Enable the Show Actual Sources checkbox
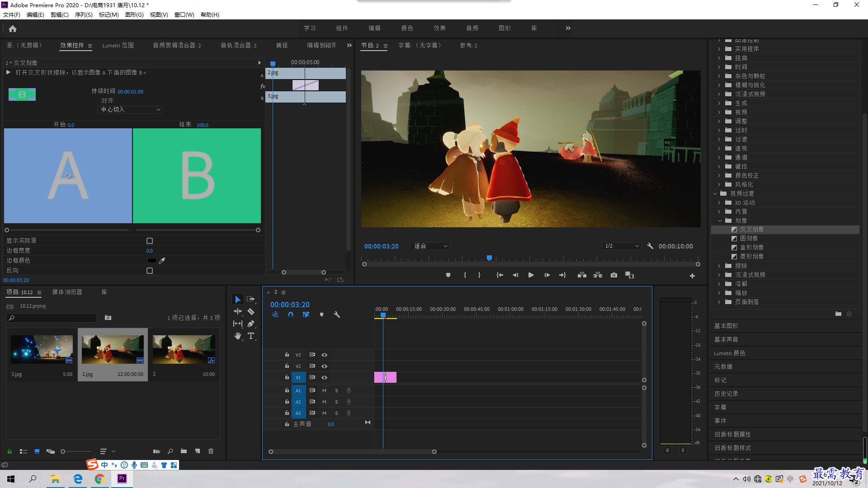The height and width of the screenshot is (488, 868). click(150, 241)
